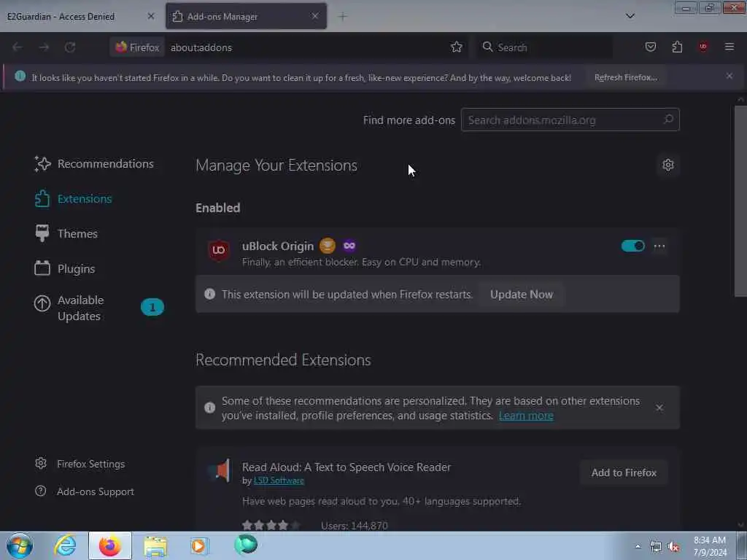Open the uBlock Origin toolbar icon
The height and width of the screenshot is (560, 747).
click(x=703, y=47)
